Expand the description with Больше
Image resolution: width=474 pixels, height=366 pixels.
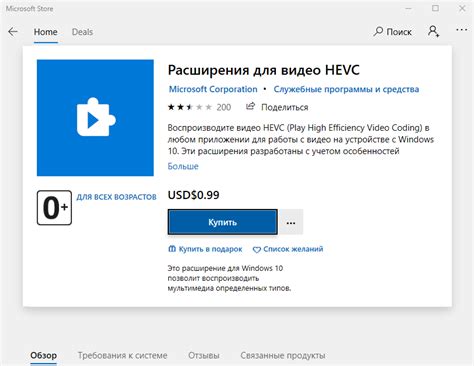pos(183,166)
